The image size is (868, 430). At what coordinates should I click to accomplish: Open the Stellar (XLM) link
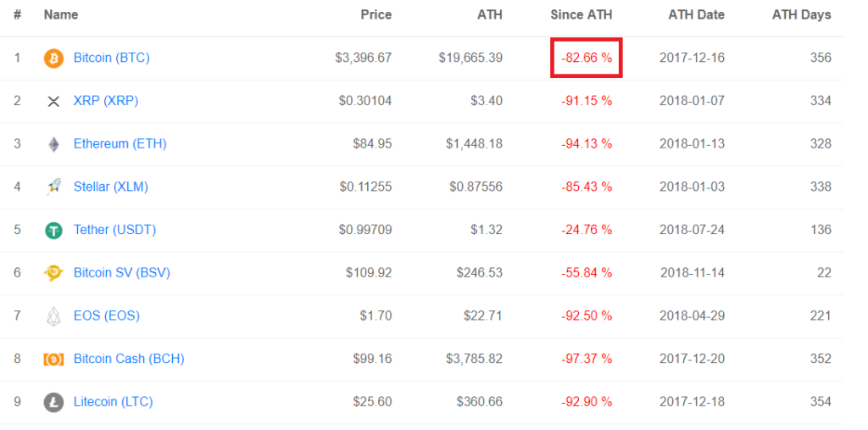coord(111,187)
